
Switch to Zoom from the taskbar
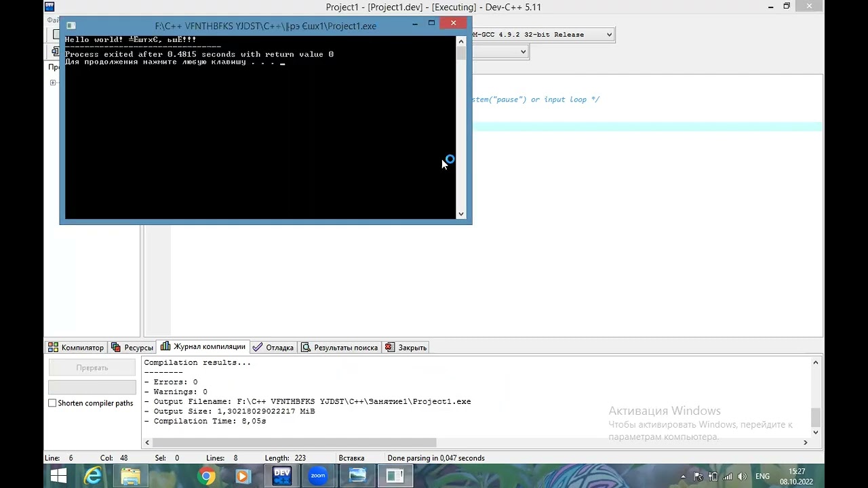click(x=318, y=476)
